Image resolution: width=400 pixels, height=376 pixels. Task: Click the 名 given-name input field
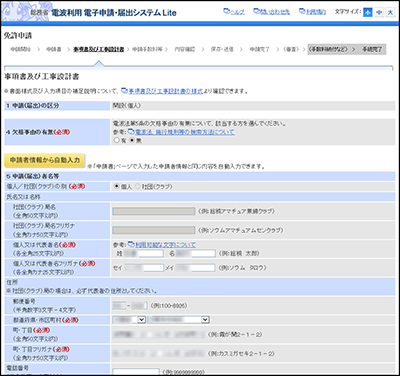coord(195,254)
